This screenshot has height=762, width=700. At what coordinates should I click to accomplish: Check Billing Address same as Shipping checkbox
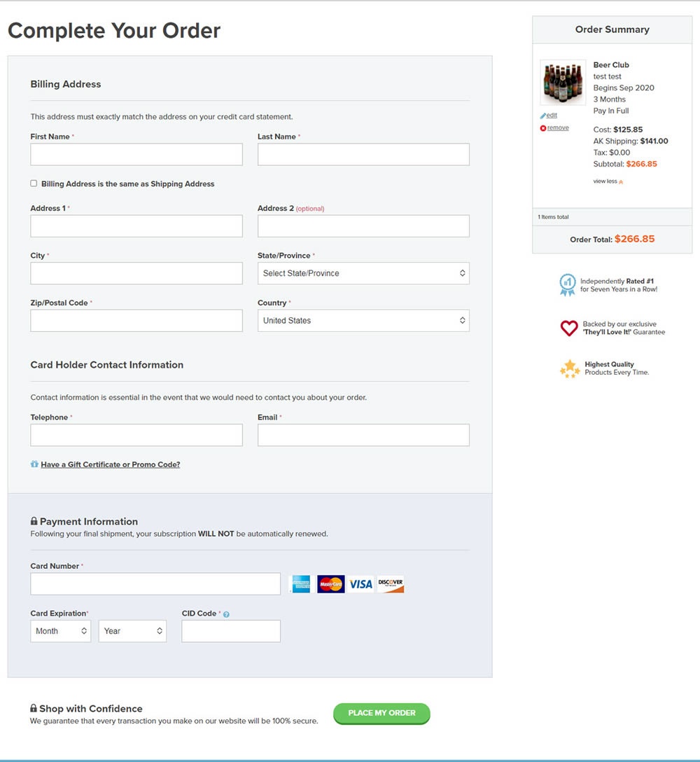34,183
